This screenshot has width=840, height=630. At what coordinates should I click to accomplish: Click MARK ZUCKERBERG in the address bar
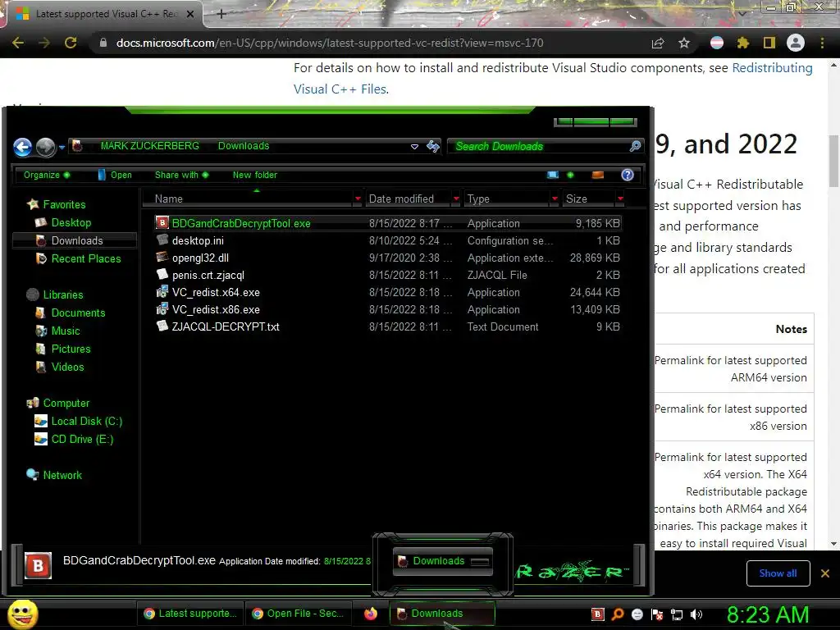149,146
